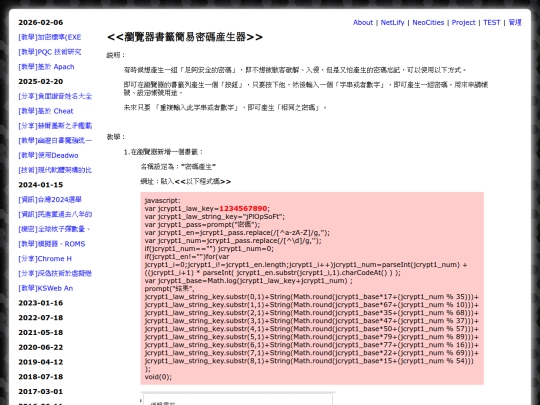Viewport: 540px width, 405px height.
Task: Expand the 2021-05-18 date group
Action: point(41,333)
